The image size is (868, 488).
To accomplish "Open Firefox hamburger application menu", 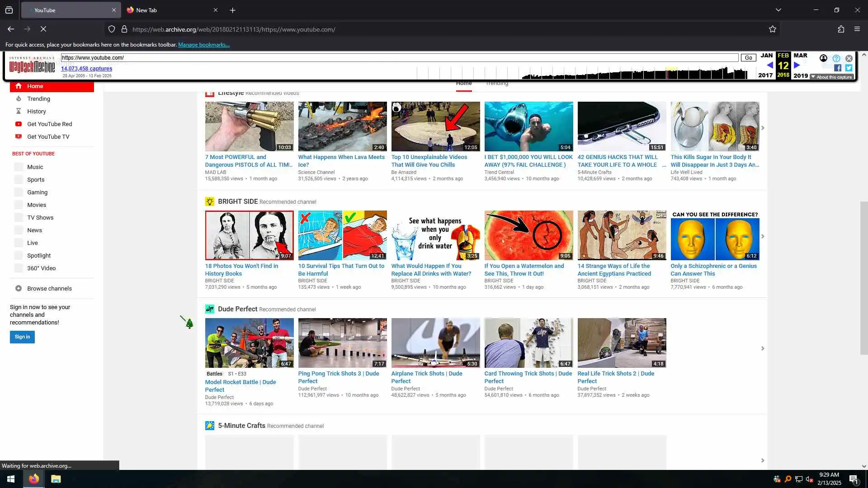I will 857,29.
